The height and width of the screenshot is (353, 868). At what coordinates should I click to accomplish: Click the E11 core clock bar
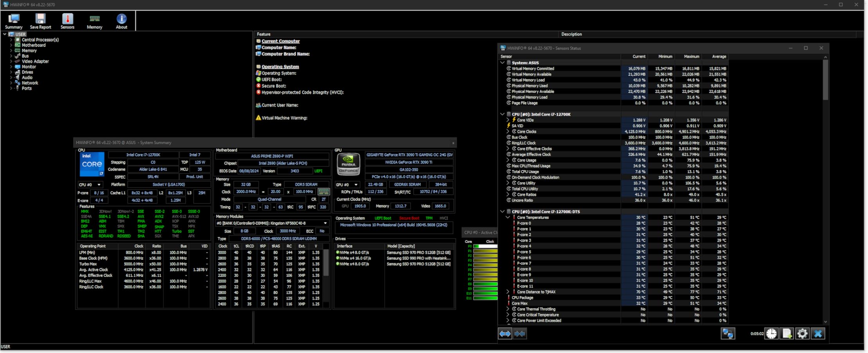[x=485, y=298]
